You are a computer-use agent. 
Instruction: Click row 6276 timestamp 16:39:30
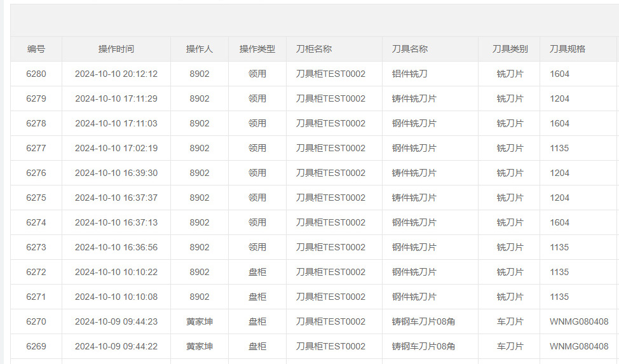(x=116, y=173)
